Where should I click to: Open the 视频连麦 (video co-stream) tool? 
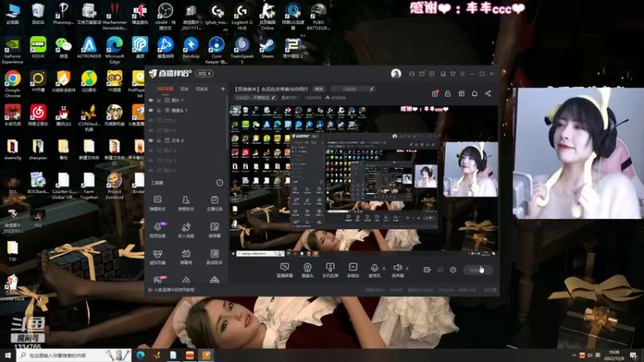pyautogui.click(x=157, y=230)
